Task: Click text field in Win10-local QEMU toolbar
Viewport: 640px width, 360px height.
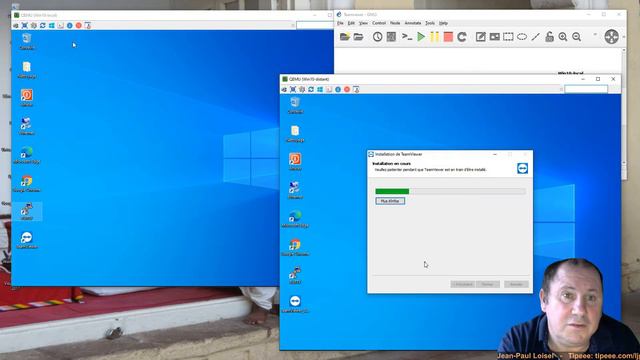Action: click(315, 25)
